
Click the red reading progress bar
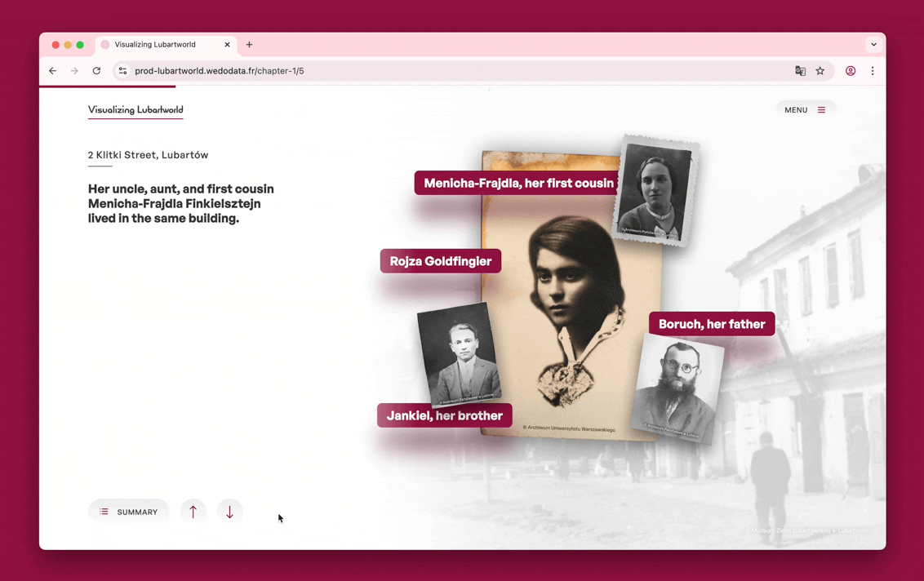point(107,86)
